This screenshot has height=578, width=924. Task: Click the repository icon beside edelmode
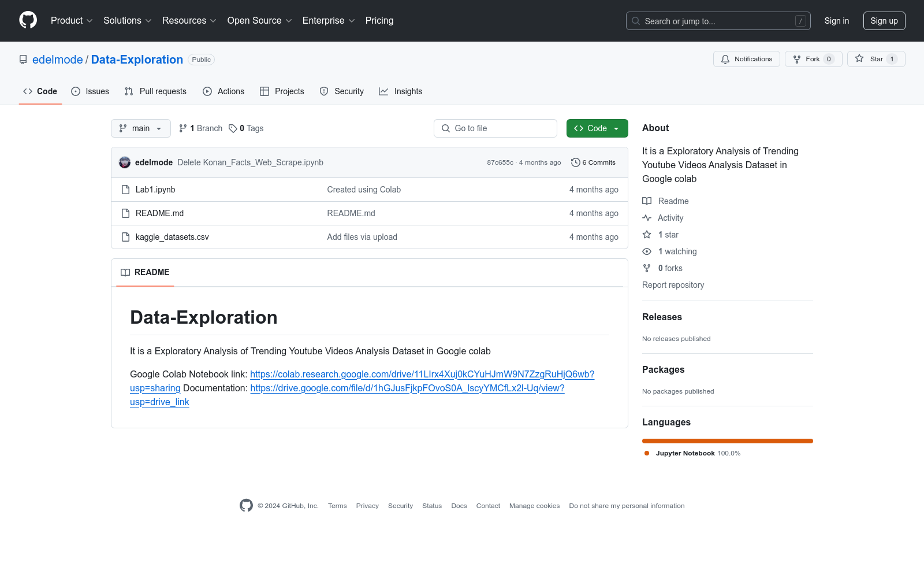23,60
